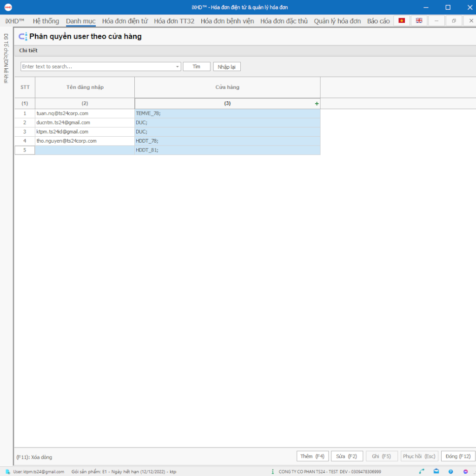Click the user icon in status bar
476x476 pixels.
(x=8, y=471)
